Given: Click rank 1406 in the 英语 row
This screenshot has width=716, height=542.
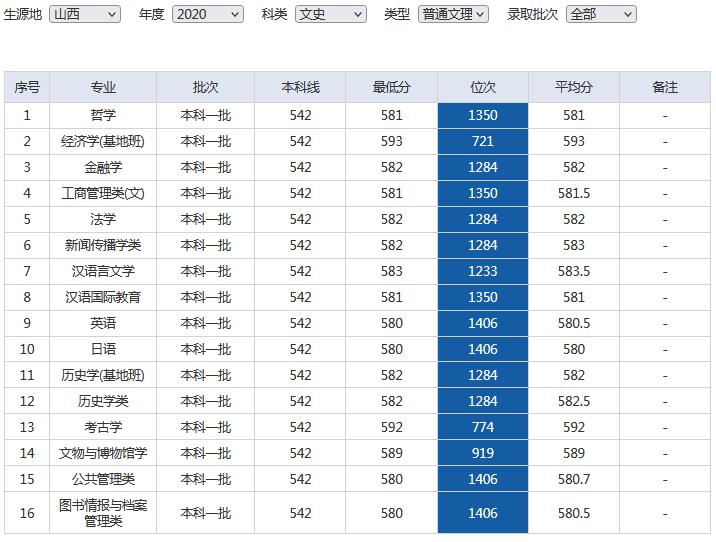Looking at the screenshot, I should (483, 324).
